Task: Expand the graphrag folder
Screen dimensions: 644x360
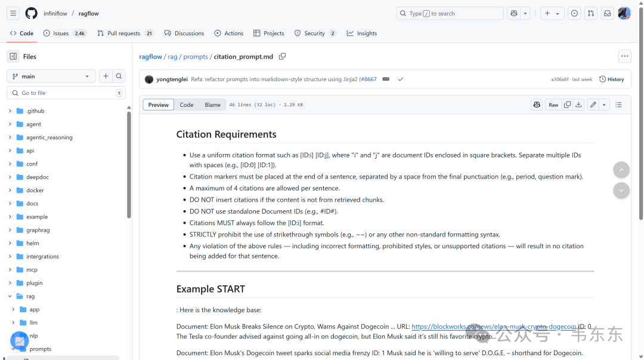Action: [x=10, y=230]
